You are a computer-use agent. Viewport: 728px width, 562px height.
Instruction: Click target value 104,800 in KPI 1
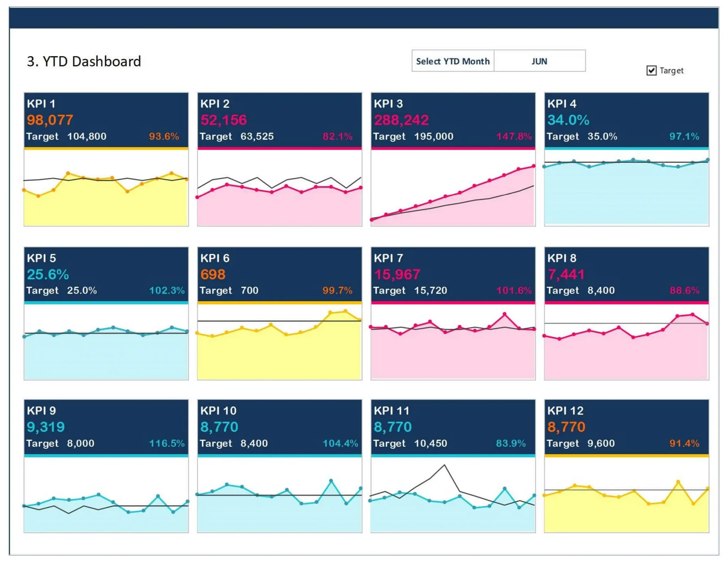click(87, 136)
